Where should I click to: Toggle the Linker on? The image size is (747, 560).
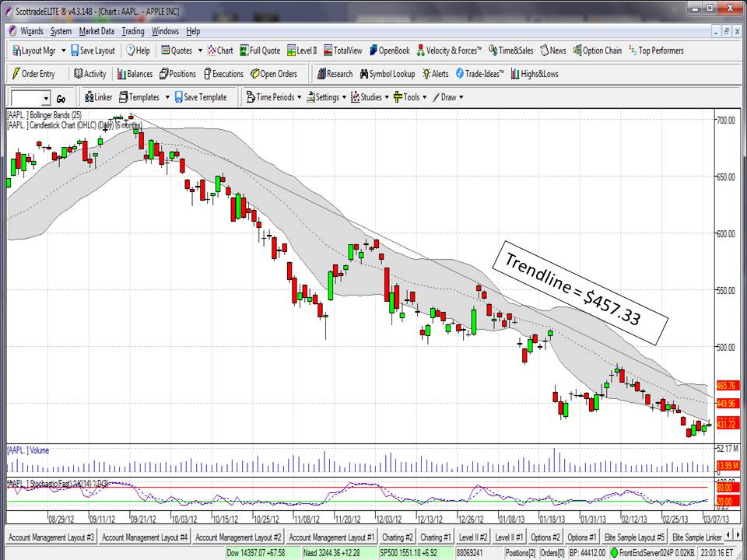pos(98,97)
